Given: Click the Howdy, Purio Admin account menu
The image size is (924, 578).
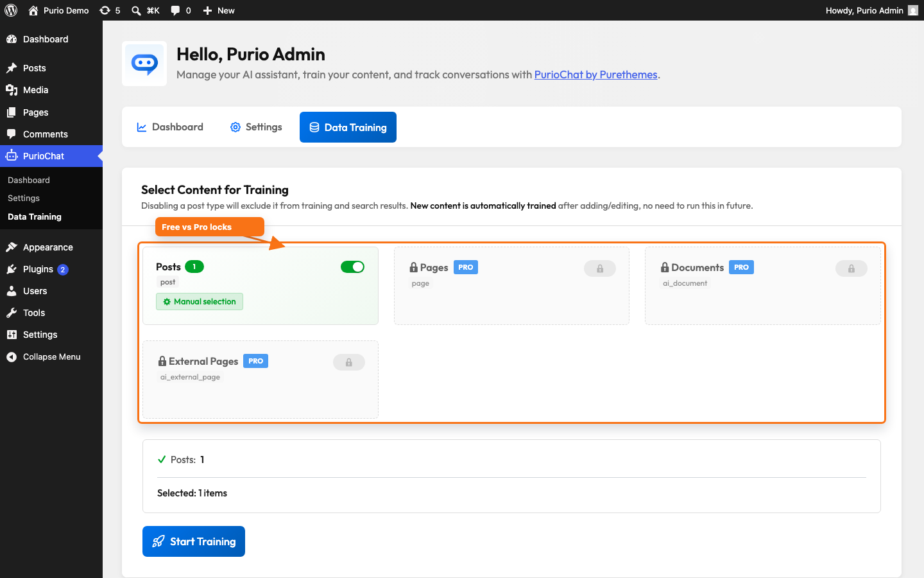Looking at the screenshot, I should pyautogui.click(x=871, y=10).
